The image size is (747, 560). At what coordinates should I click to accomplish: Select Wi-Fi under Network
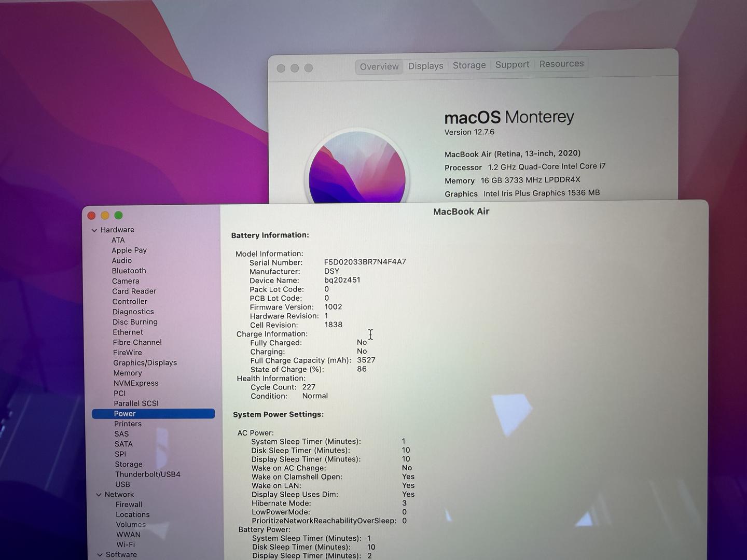pyautogui.click(x=126, y=544)
